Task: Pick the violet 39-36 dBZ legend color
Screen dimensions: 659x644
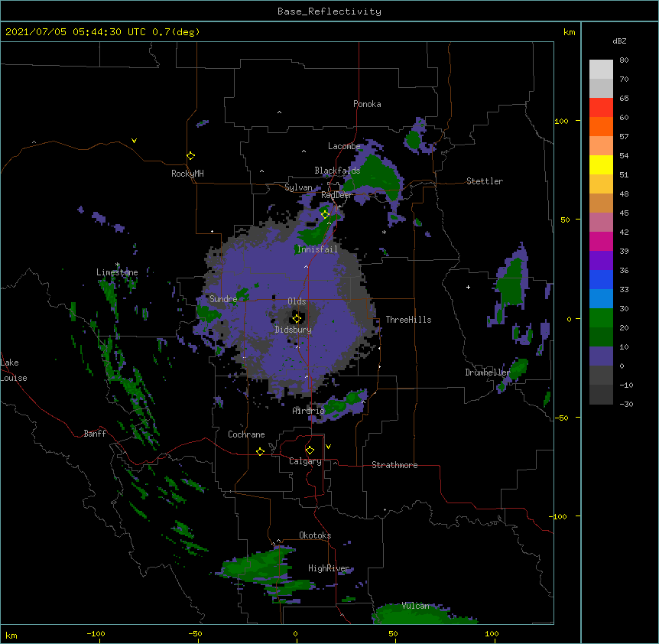Action: (x=601, y=261)
